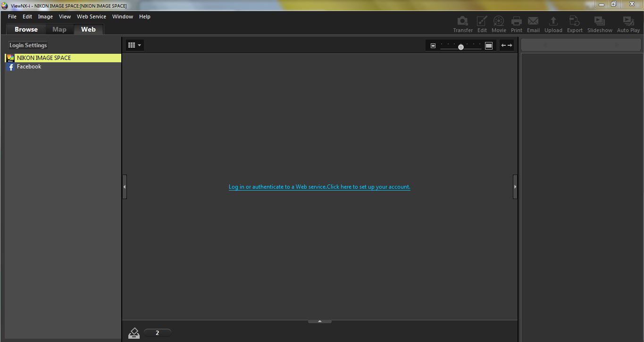Select the Facebook service entry
Screen dimensions: 644x342
[63, 67]
